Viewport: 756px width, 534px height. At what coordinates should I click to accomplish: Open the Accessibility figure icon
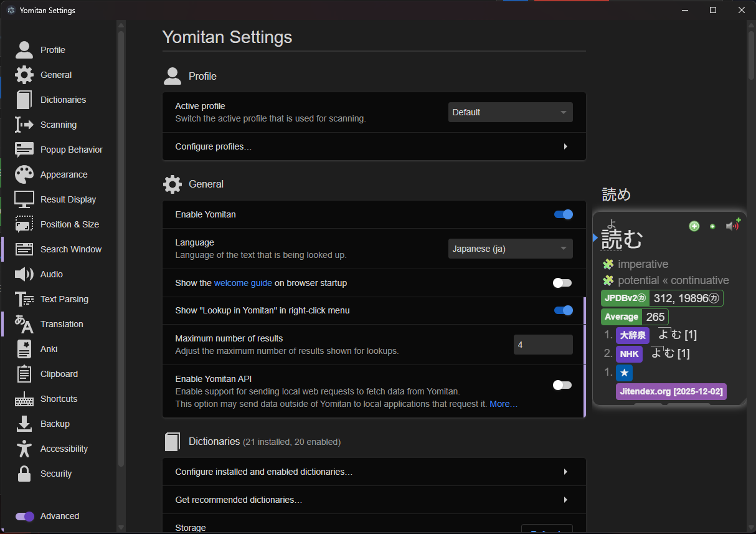tap(24, 449)
